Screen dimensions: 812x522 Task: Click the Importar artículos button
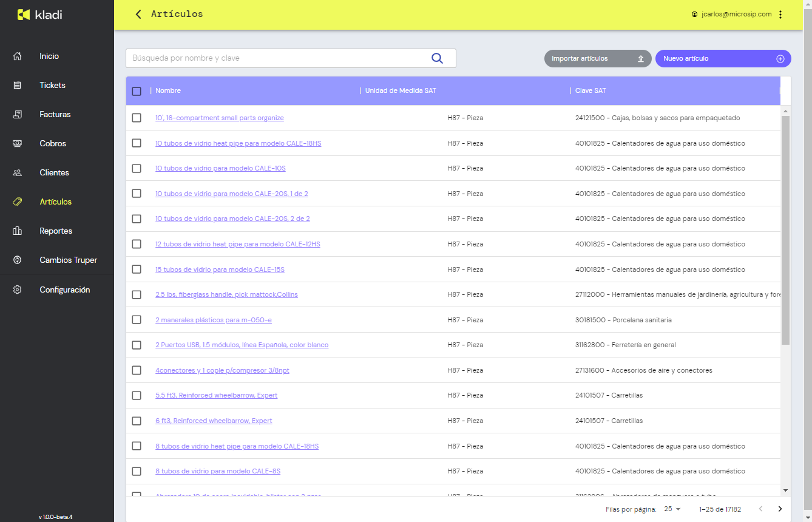coord(597,59)
